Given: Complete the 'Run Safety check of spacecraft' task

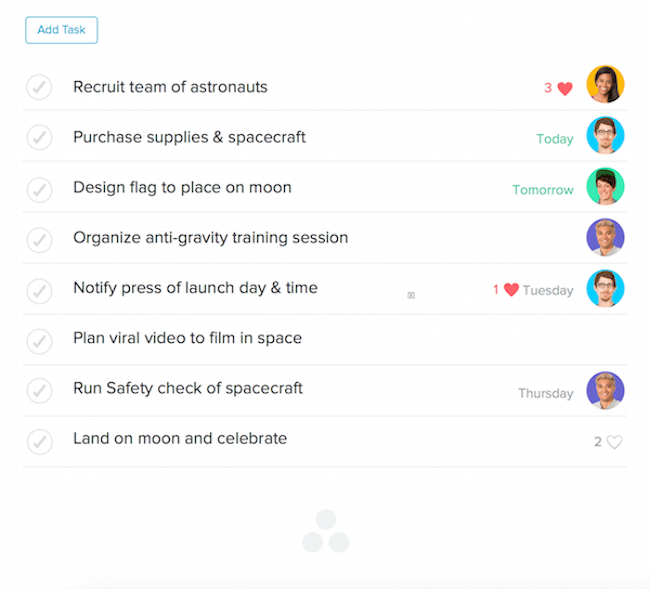Looking at the screenshot, I should coord(39,391).
